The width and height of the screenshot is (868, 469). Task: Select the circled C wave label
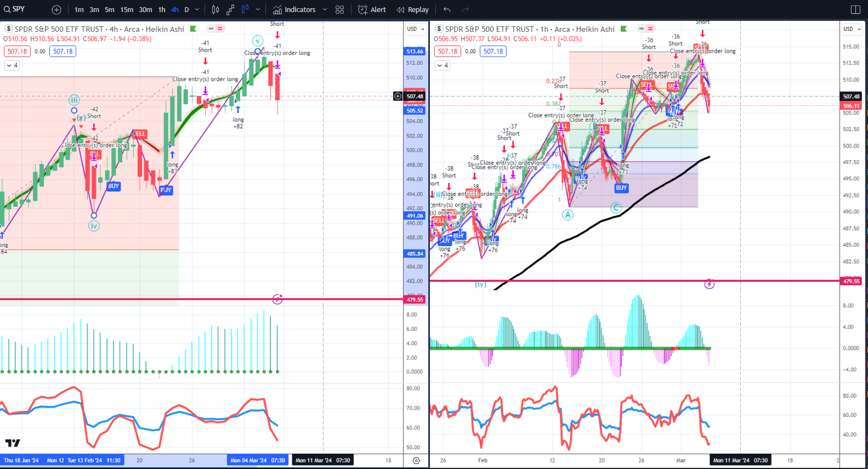point(616,207)
